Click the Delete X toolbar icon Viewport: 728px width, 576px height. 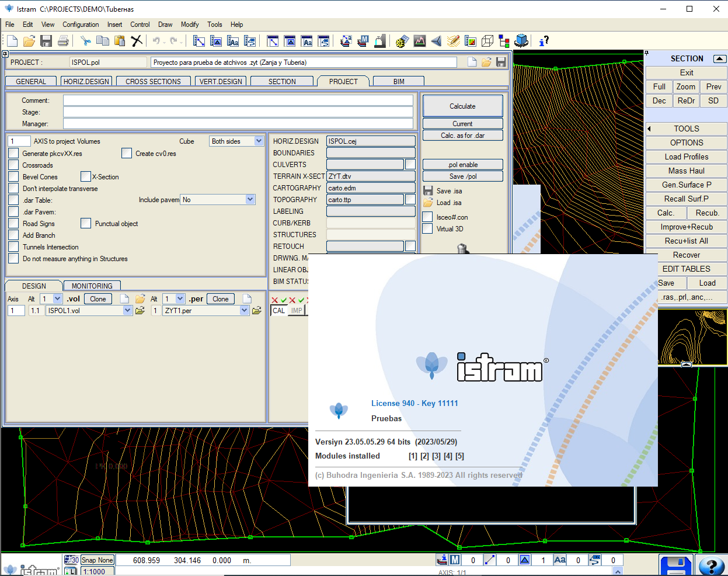click(x=137, y=40)
